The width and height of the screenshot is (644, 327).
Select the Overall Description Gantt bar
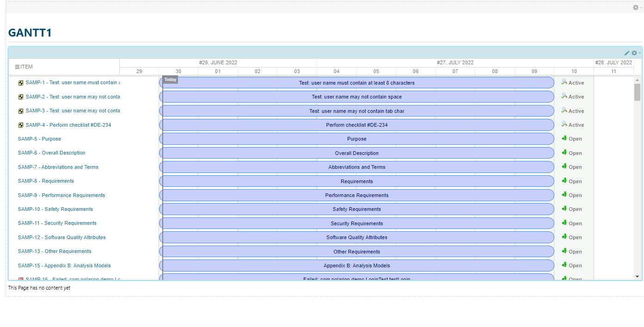356,153
